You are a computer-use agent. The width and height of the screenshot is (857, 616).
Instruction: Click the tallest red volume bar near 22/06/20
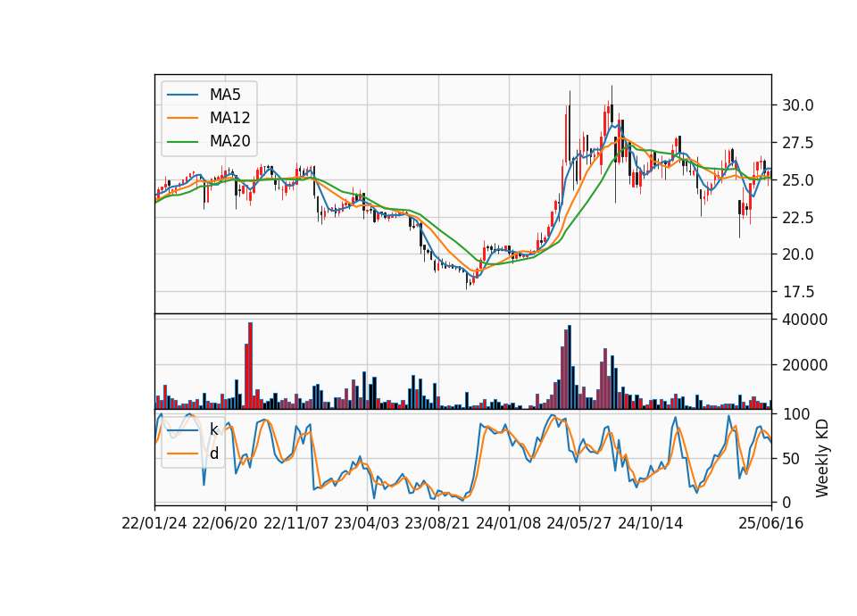pyautogui.click(x=250, y=366)
